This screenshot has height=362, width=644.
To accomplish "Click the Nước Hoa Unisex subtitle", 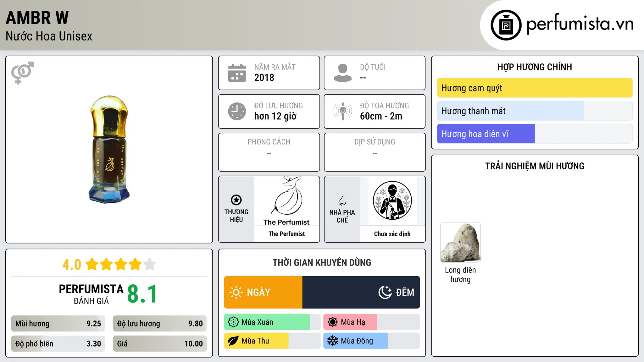I will 49,36.
